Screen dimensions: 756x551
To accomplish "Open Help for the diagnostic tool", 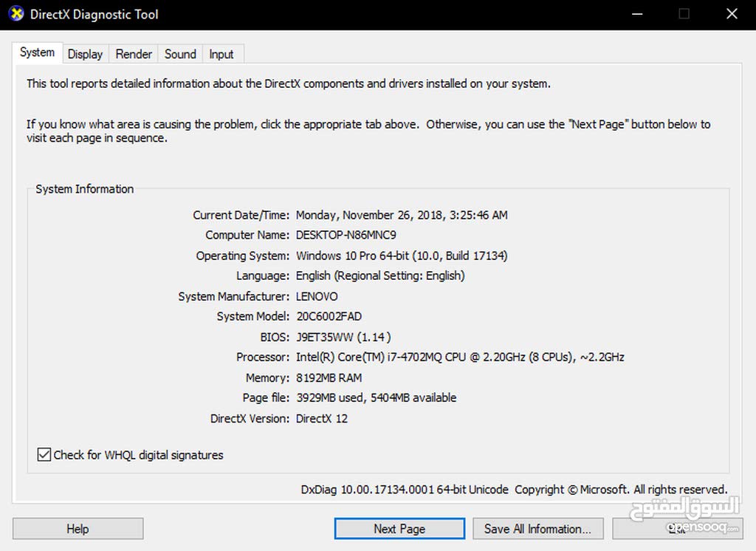I will pyautogui.click(x=78, y=529).
